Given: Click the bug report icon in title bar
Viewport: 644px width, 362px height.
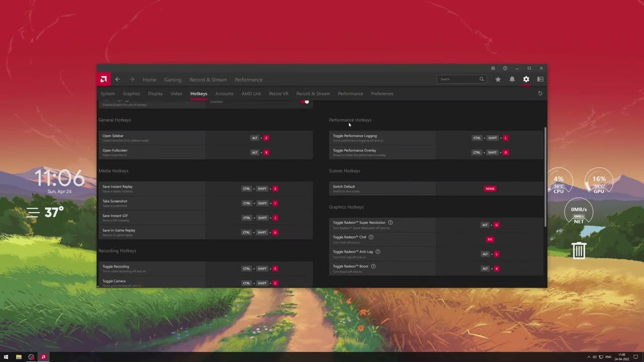Looking at the screenshot, I should coord(493,68).
